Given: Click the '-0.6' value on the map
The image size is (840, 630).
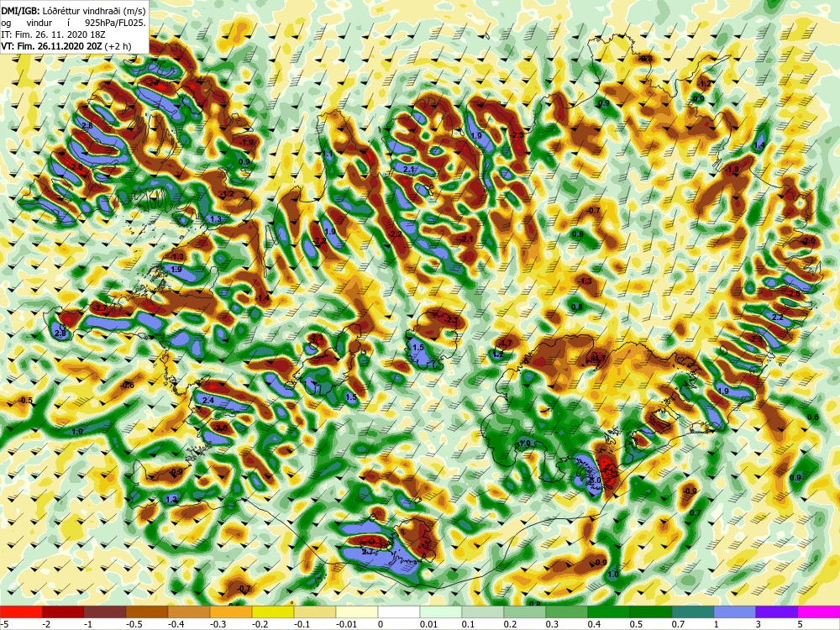Looking at the screenshot, I should tap(127, 386).
